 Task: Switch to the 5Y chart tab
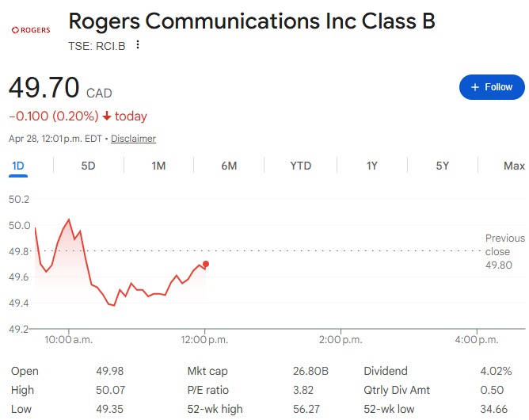tap(442, 166)
